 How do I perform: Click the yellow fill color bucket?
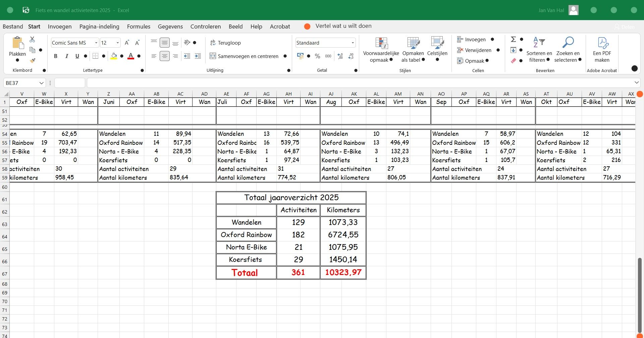pyautogui.click(x=114, y=56)
